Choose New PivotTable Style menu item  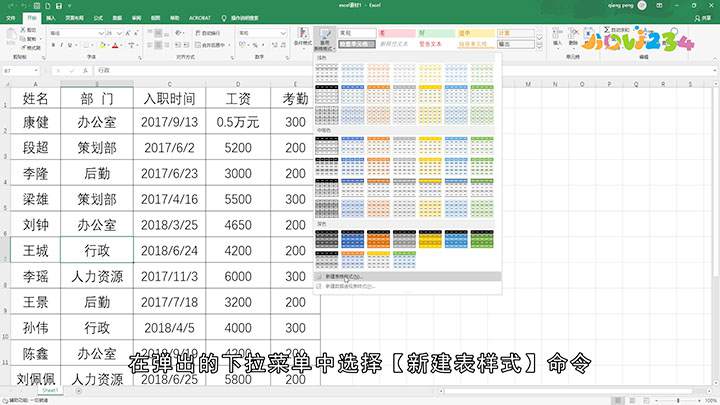click(x=408, y=286)
